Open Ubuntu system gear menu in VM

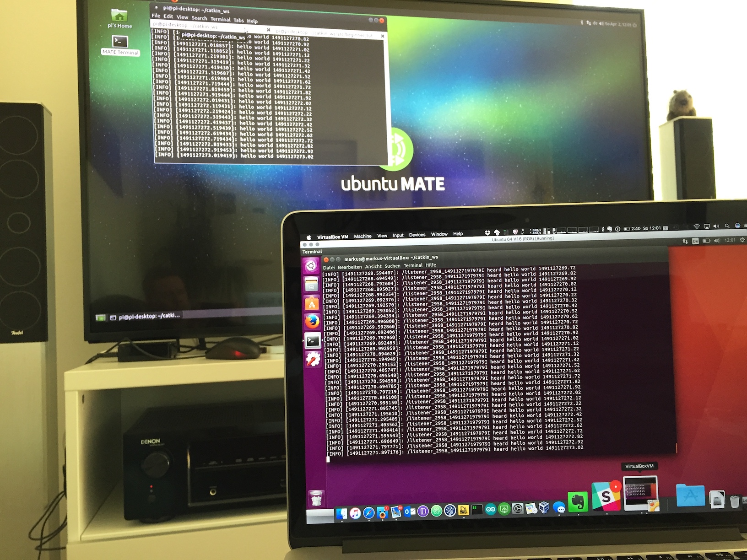click(x=743, y=240)
